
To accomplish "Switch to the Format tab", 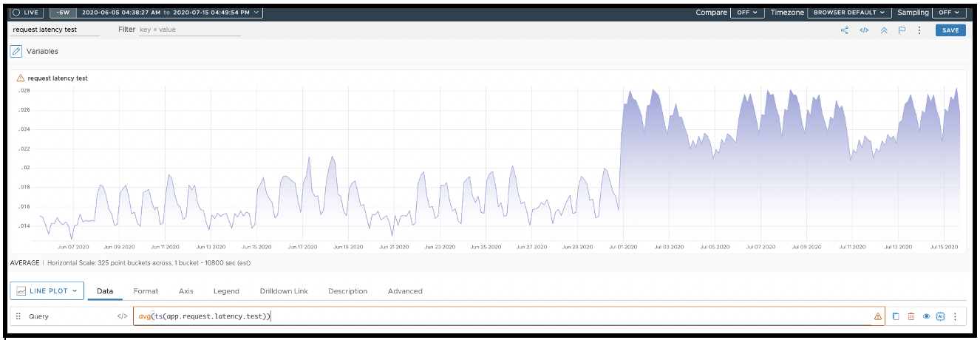I will pos(146,291).
